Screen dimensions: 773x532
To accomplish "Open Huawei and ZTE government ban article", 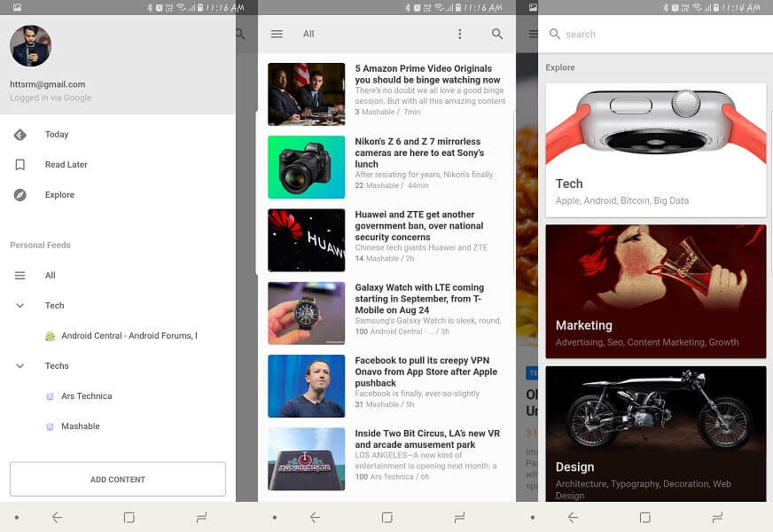I will point(386,240).
